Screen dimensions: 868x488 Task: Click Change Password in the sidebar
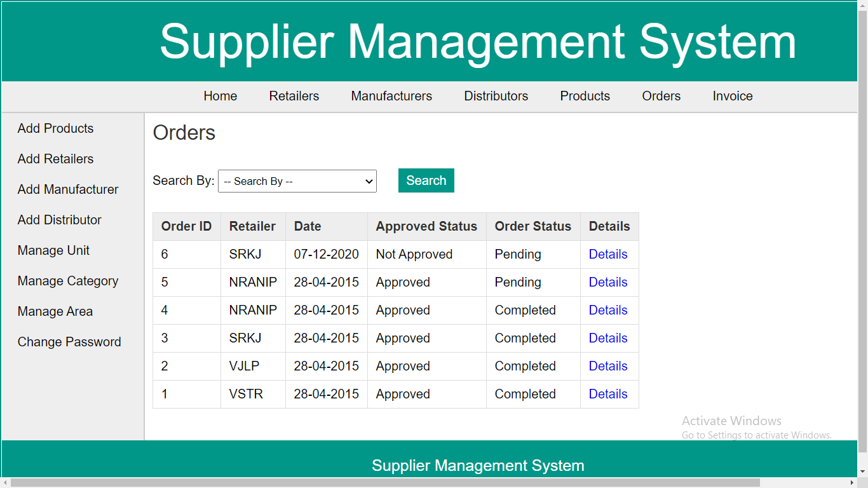pyautogui.click(x=69, y=342)
